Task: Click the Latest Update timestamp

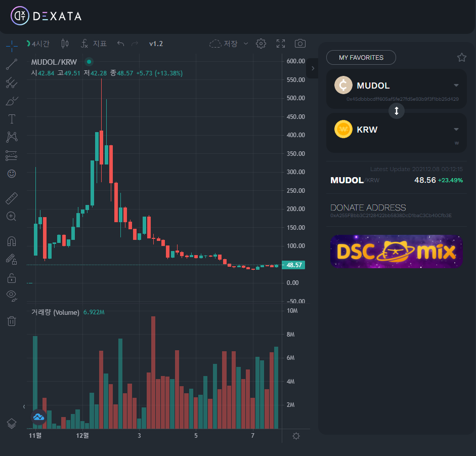Action: point(416,169)
